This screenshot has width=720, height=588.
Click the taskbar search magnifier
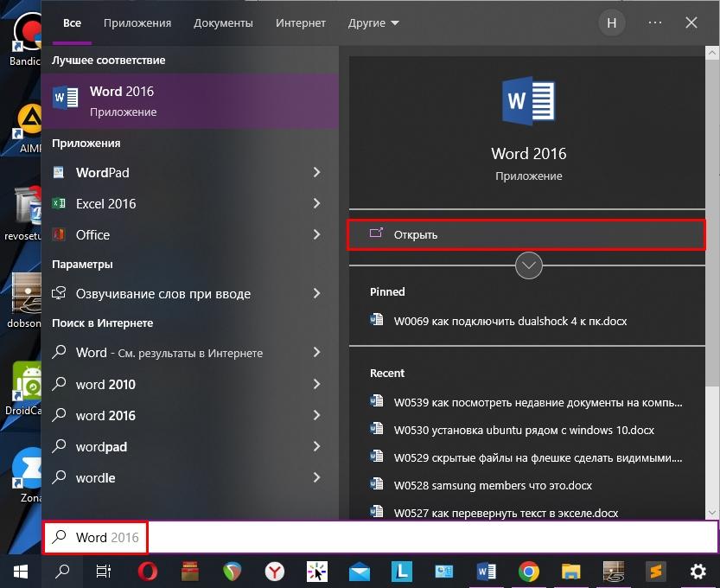62,572
